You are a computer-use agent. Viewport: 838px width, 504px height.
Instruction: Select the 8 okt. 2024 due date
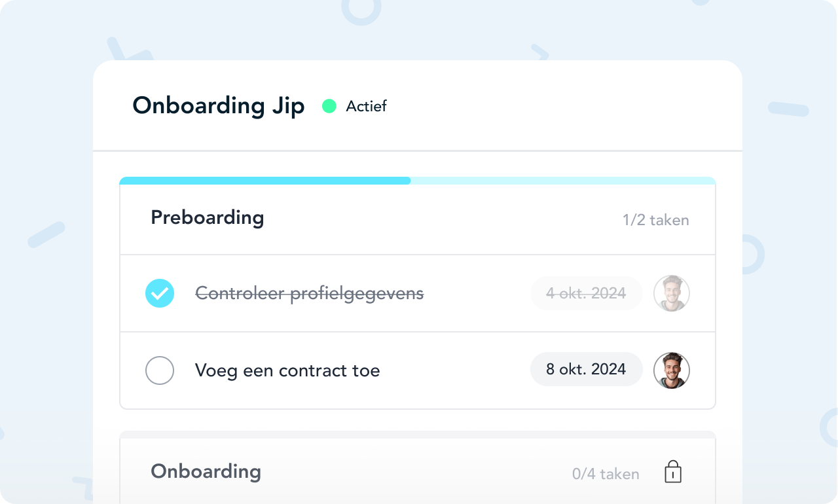pyautogui.click(x=586, y=370)
